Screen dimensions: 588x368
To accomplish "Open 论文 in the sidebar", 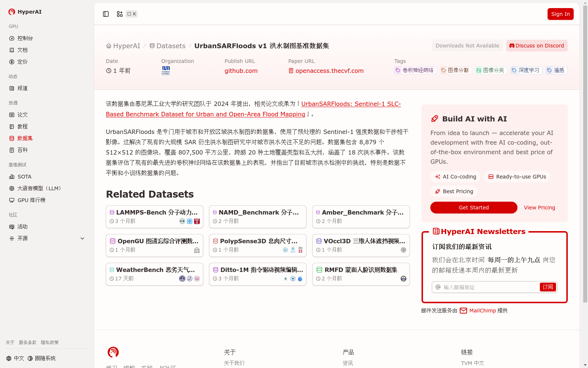I will (47, 115).
